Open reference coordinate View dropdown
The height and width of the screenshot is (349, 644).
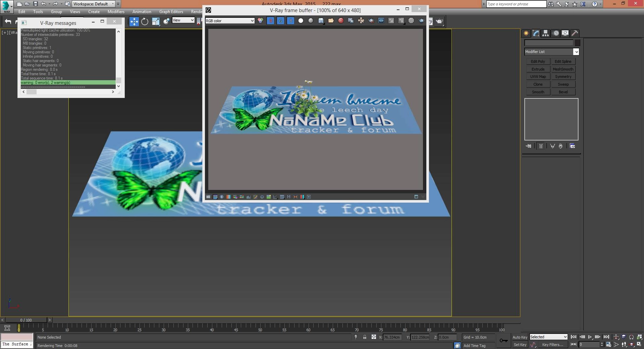(183, 20)
